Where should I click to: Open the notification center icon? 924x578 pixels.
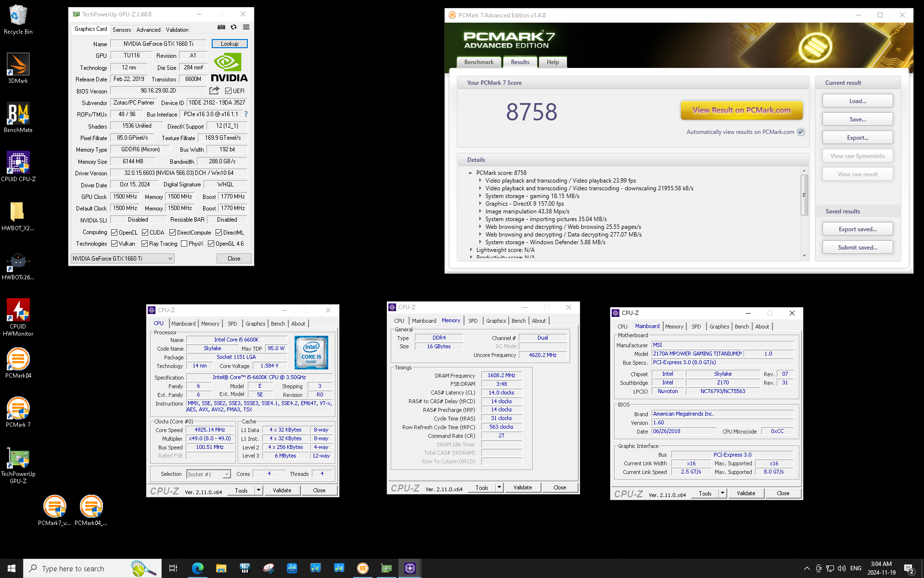point(909,568)
